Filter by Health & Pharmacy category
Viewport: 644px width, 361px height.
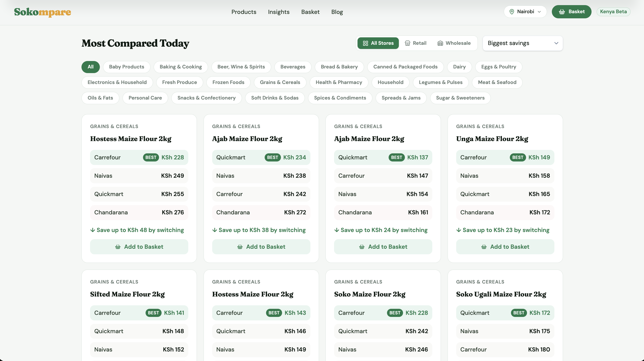[339, 82]
